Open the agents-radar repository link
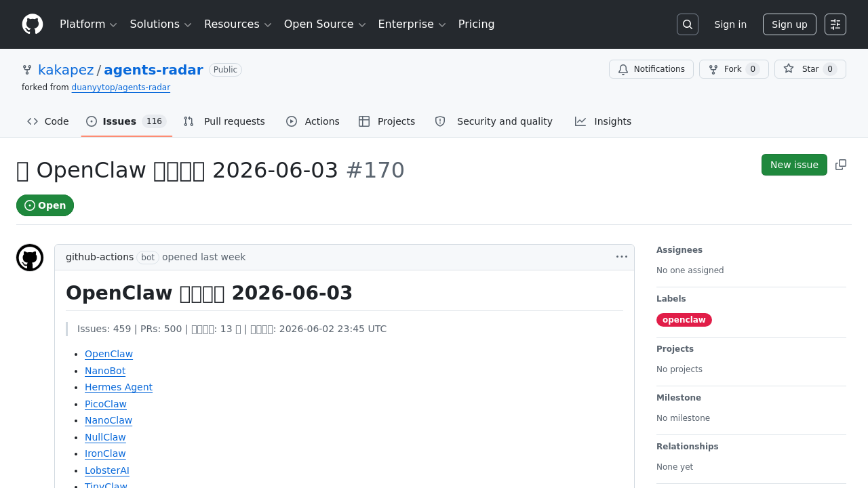The height and width of the screenshot is (488, 868). pyautogui.click(x=153, y=70)
